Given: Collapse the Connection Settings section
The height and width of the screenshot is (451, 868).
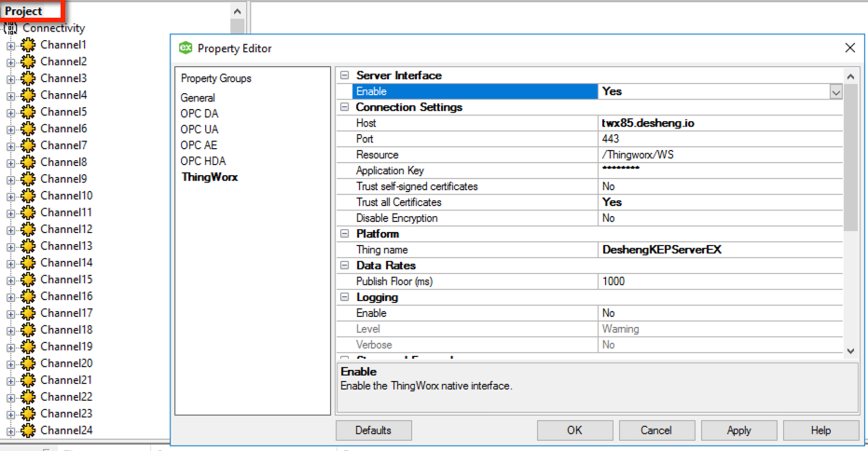Looking at the screenshot, I should (344, 107).
